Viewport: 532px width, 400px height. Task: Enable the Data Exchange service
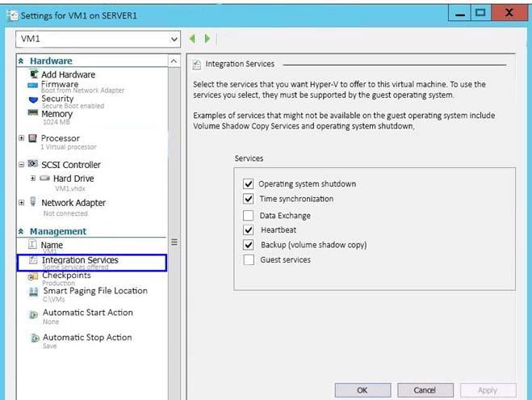click(x=249, y=215)
